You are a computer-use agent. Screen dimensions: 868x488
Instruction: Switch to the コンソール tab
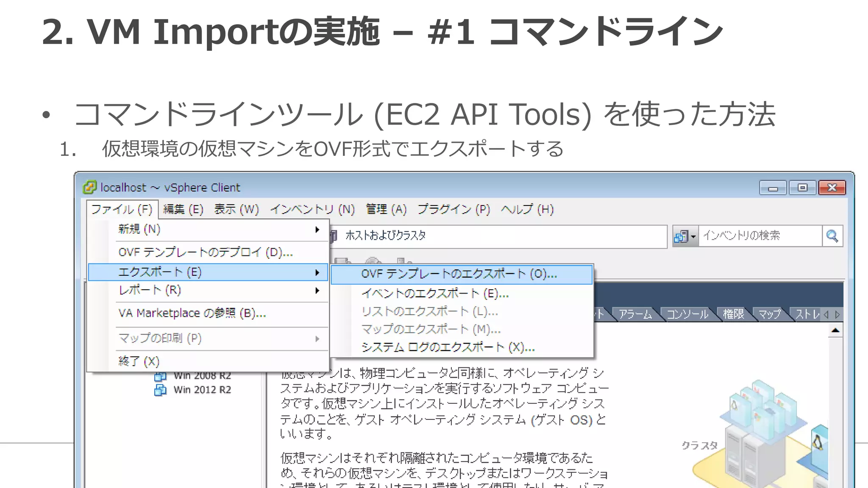pyautogui.click(x=687, y=314)
